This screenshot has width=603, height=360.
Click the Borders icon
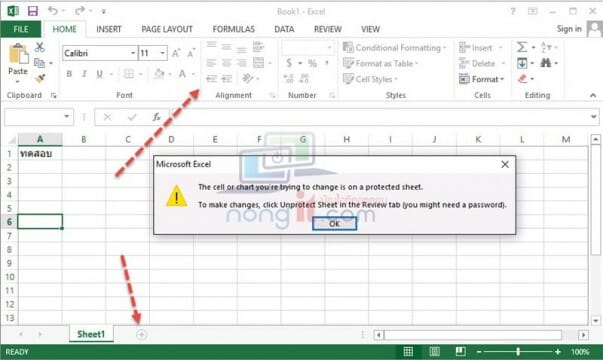coord(129,74)
